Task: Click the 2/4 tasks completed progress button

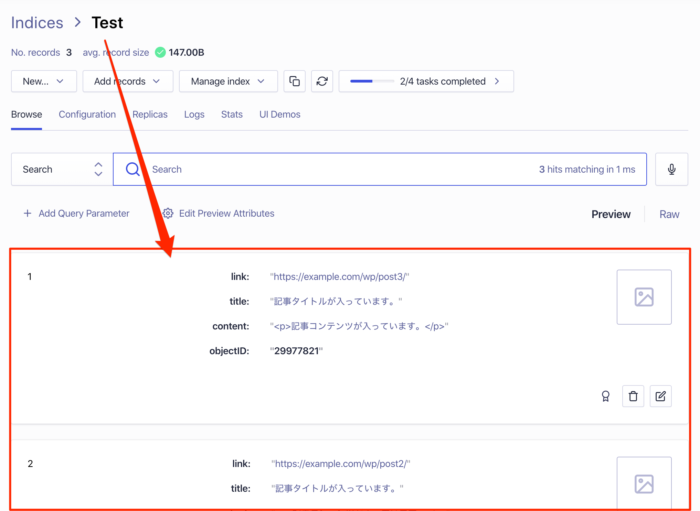Action: pos(426,81)
